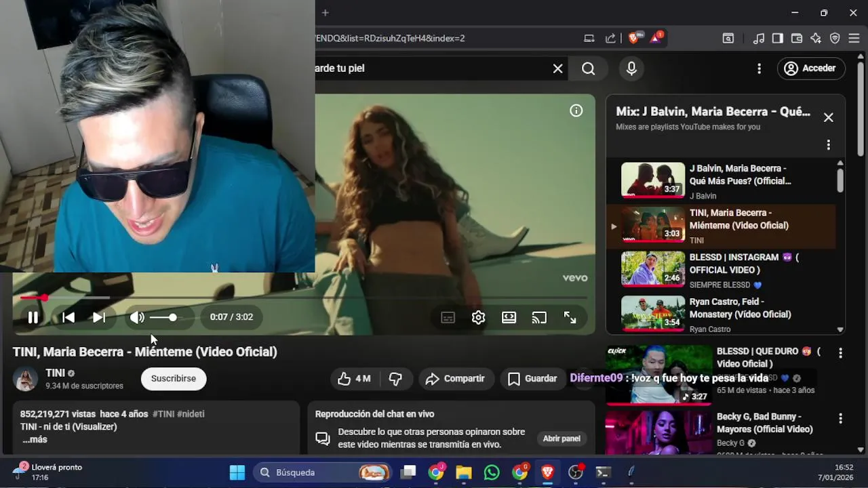Screen dimensions: 868x488
Task: Click the YouTube search magnifier button
Action: [588, 68]
